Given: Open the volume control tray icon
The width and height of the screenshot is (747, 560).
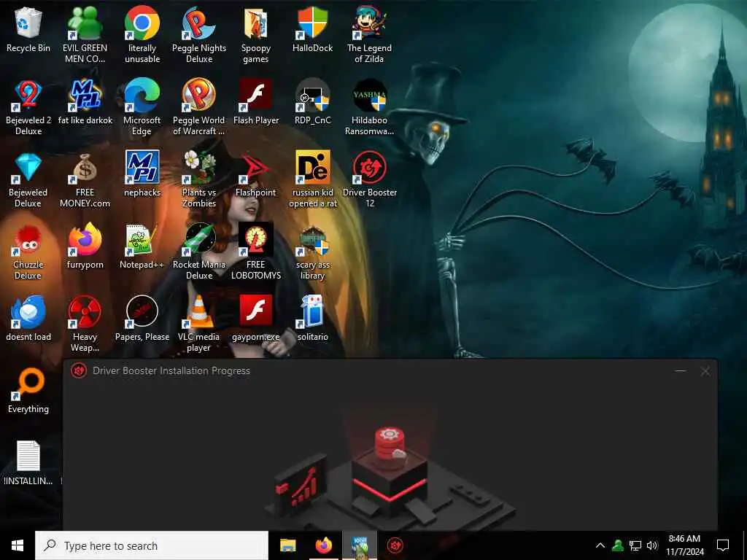Looking at the screenshot, I should 652,545.
